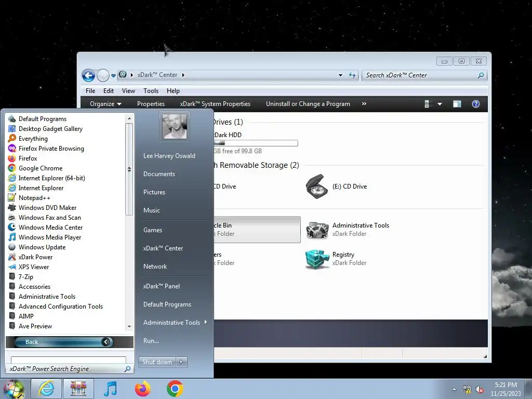
Task: Show more toolbar commands via chevron
Action: (364, 103)
